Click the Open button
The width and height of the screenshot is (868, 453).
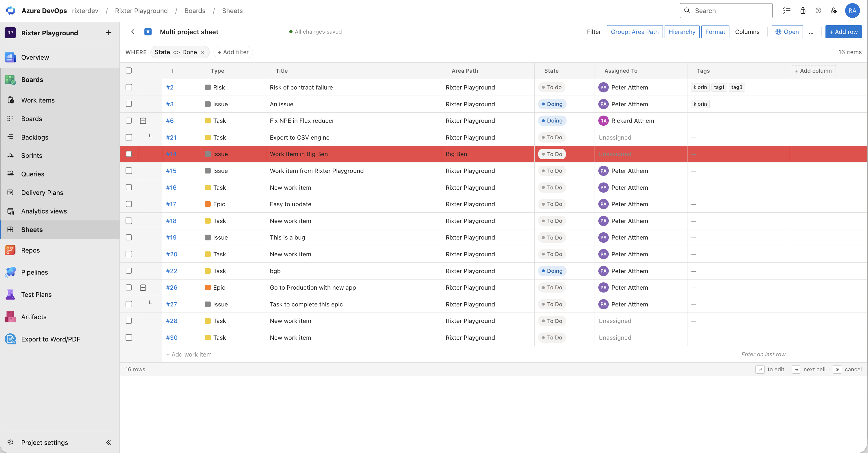click(x=787, y=32)
